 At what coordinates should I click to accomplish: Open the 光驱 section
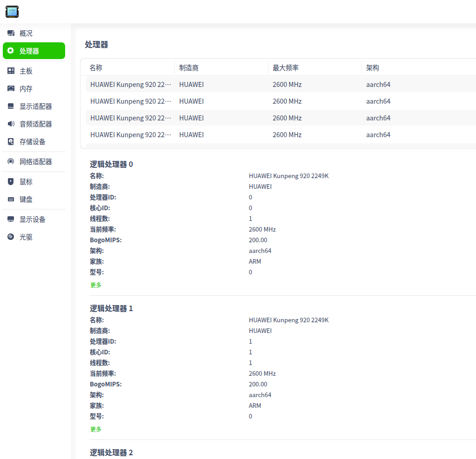tap(34, 237)
